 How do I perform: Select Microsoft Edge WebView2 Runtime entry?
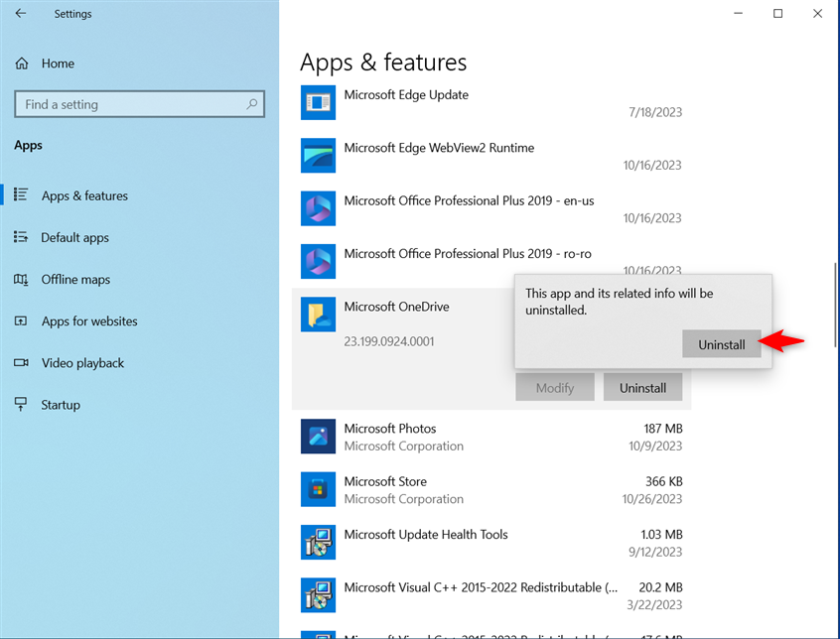tap(491, 156)
